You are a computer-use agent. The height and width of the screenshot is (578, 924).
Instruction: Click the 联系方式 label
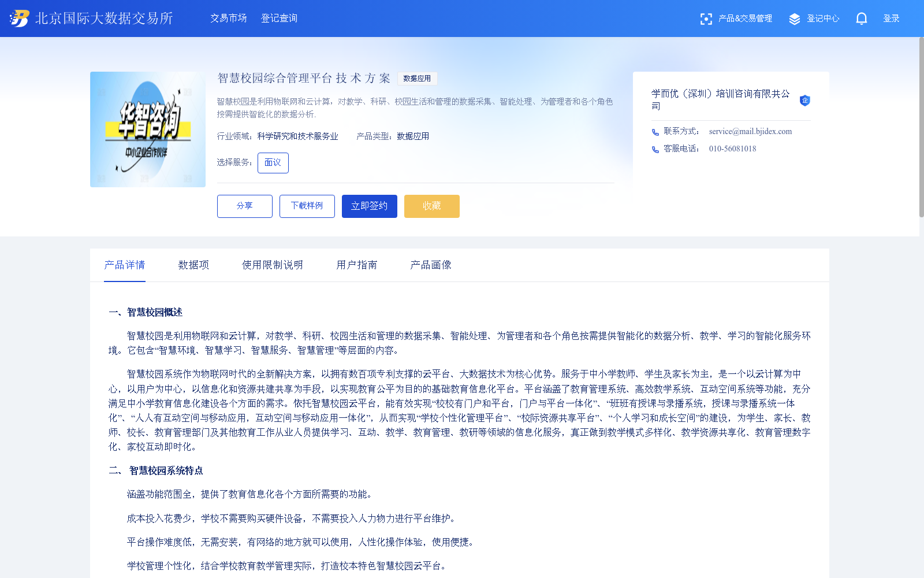click(x=681, y=132)
